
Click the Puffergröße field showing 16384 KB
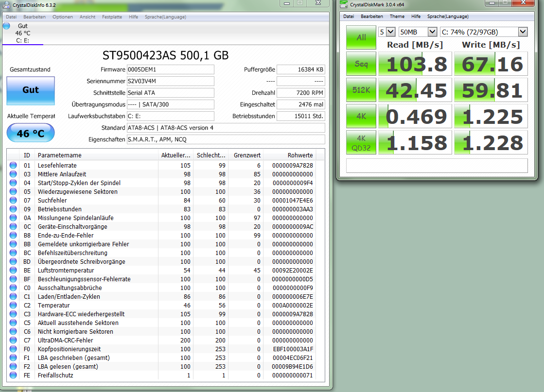point(301,69)
